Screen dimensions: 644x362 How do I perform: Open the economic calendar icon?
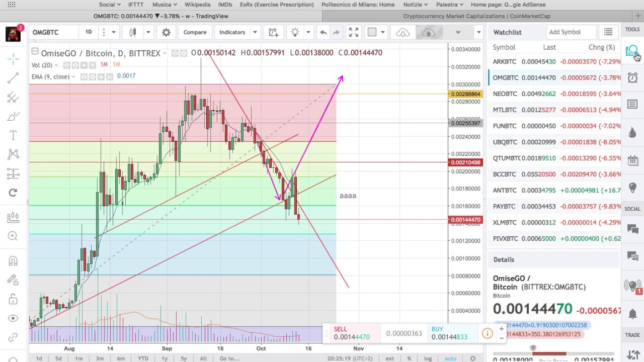(x=632, y=160)
